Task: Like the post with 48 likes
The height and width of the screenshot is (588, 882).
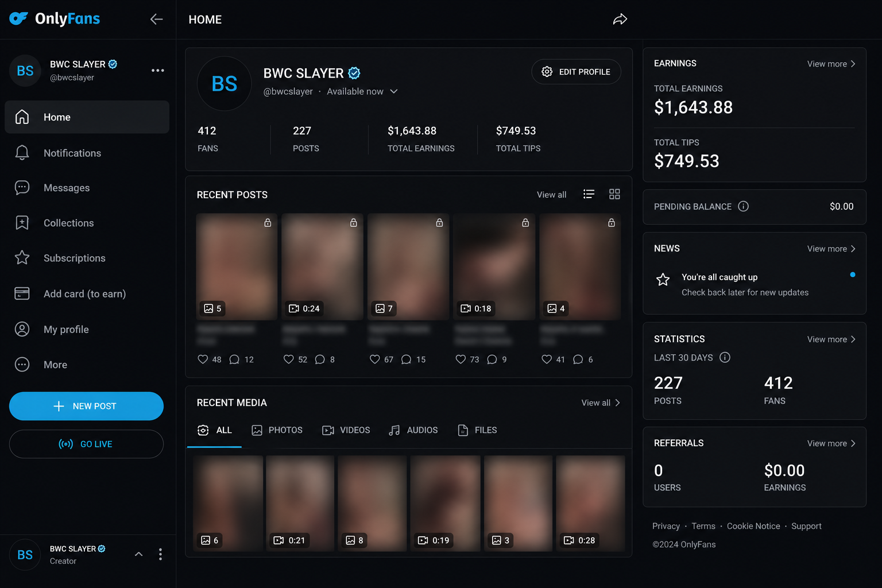Action: pos(203,359)
